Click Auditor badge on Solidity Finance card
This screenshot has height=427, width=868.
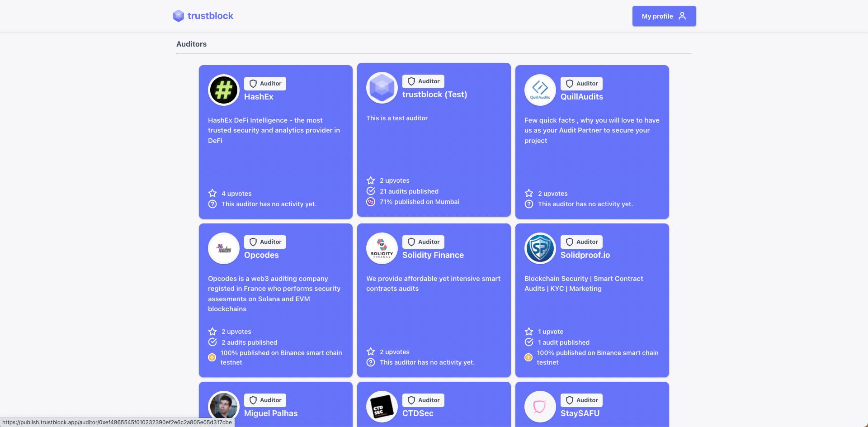423,242
